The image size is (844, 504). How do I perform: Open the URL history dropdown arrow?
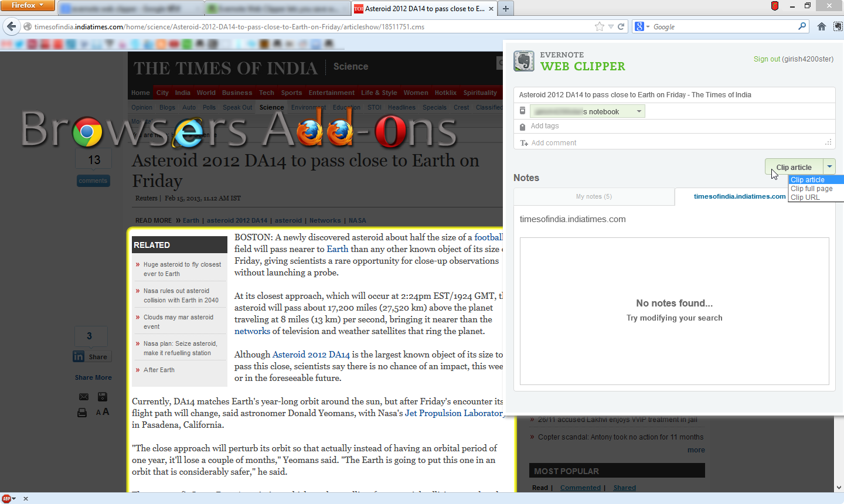click(611, 26)
